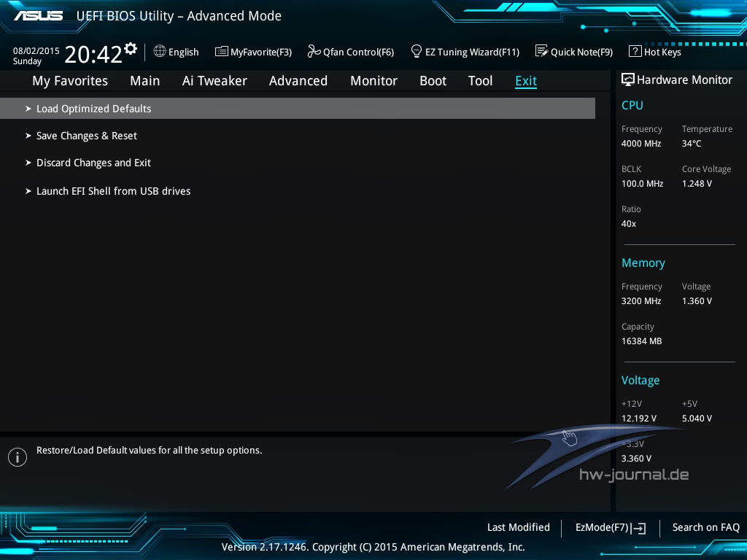Click +5V value 5.040 V
Screen dimensions: 747x560
point(697,419)
